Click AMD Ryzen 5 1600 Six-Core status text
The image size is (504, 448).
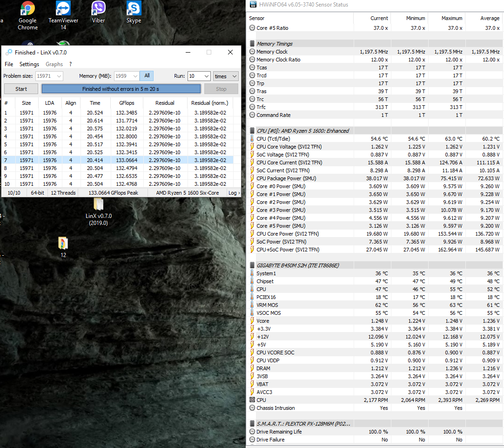(188, 193)
